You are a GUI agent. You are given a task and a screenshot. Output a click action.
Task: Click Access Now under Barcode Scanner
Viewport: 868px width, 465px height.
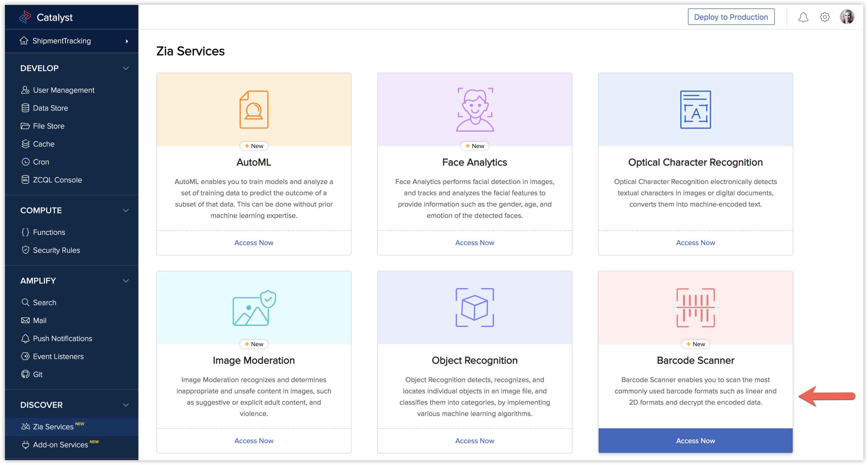[695, 441]
